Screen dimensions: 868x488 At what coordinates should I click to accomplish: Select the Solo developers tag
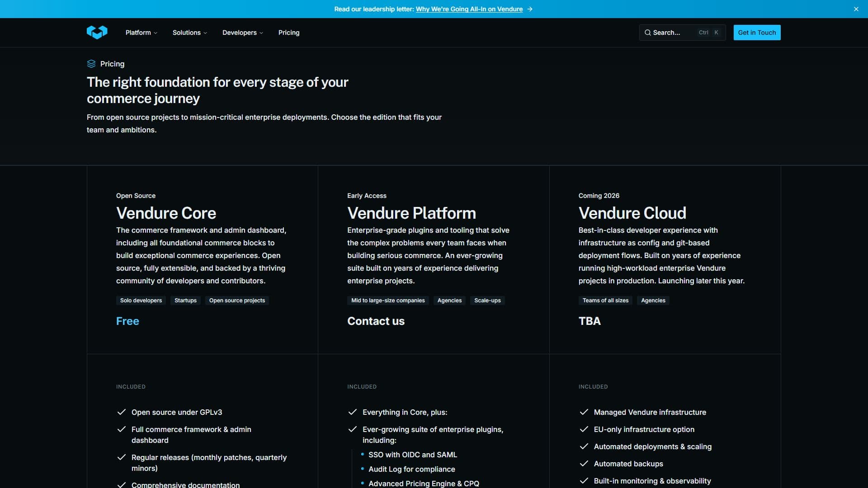[x=141, y=300]
